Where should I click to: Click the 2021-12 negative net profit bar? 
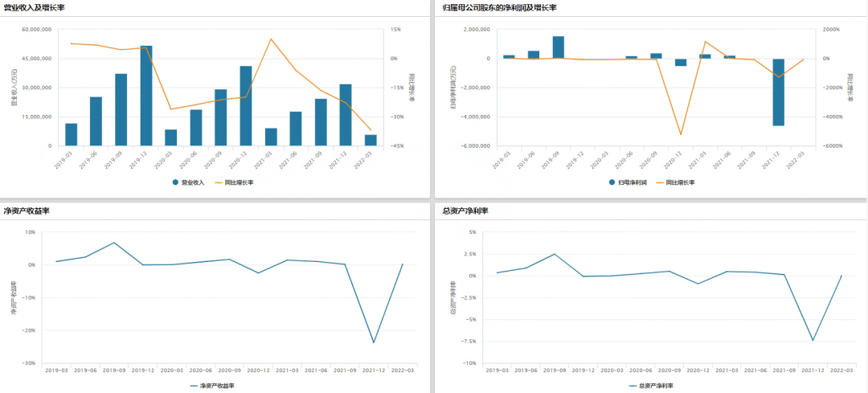778,92
